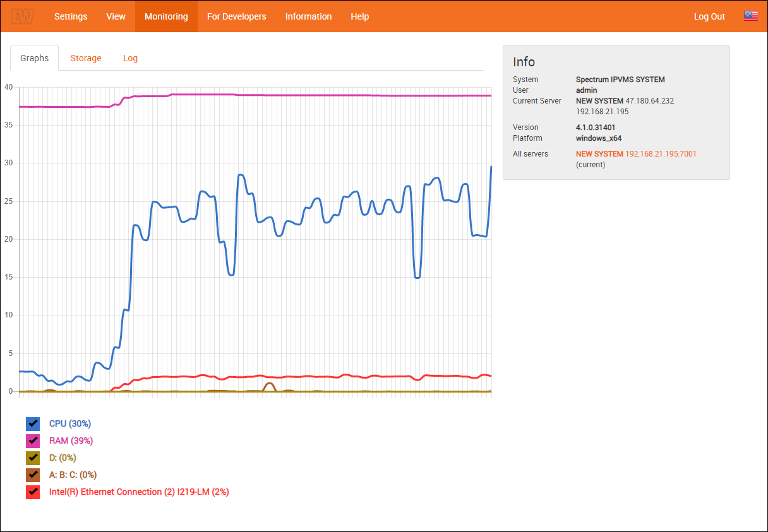Toggle the A: B: C: drives checkbox
The width and height of the screenshot is (768, 532).
pos(33,475)
